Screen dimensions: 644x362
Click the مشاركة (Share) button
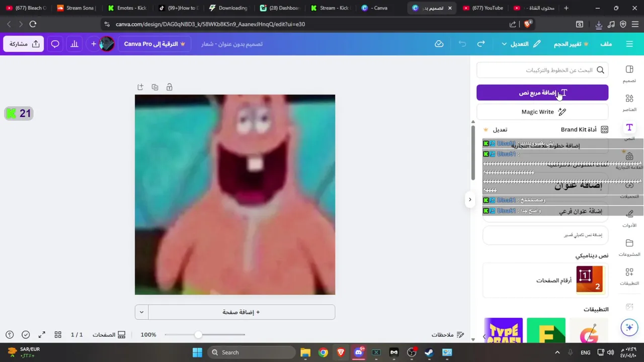click(x=24, y=44)
